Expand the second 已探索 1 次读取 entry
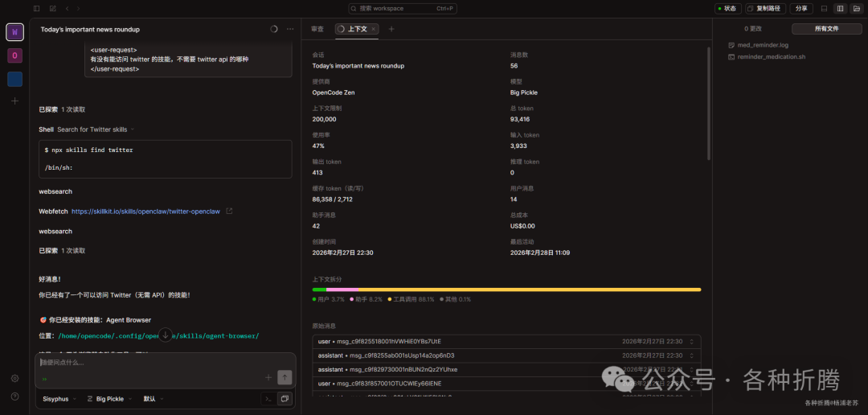 click(62, 250)
